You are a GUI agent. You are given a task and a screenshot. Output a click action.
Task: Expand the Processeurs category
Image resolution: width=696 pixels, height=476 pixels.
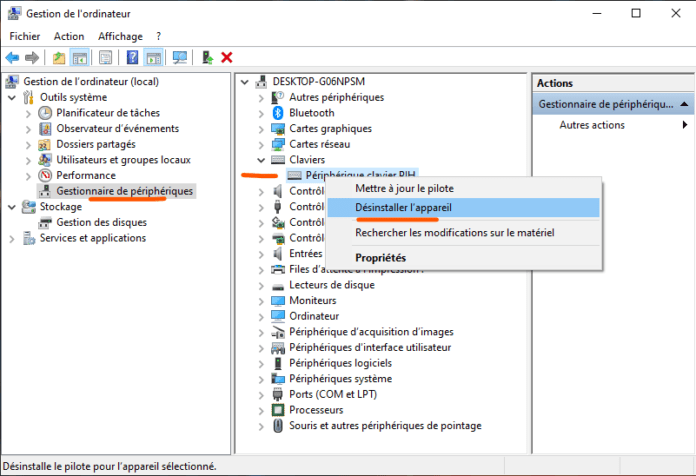coord(261,410)
